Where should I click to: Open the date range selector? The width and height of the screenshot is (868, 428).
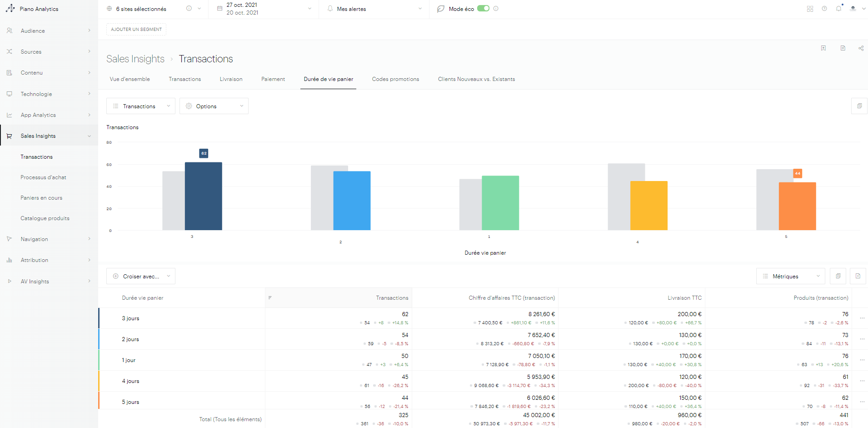coord(264,9)
